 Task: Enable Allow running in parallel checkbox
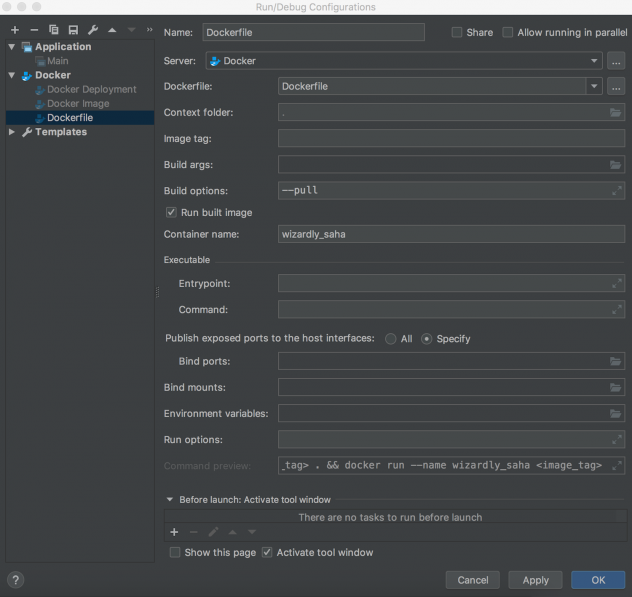(508, 32)
